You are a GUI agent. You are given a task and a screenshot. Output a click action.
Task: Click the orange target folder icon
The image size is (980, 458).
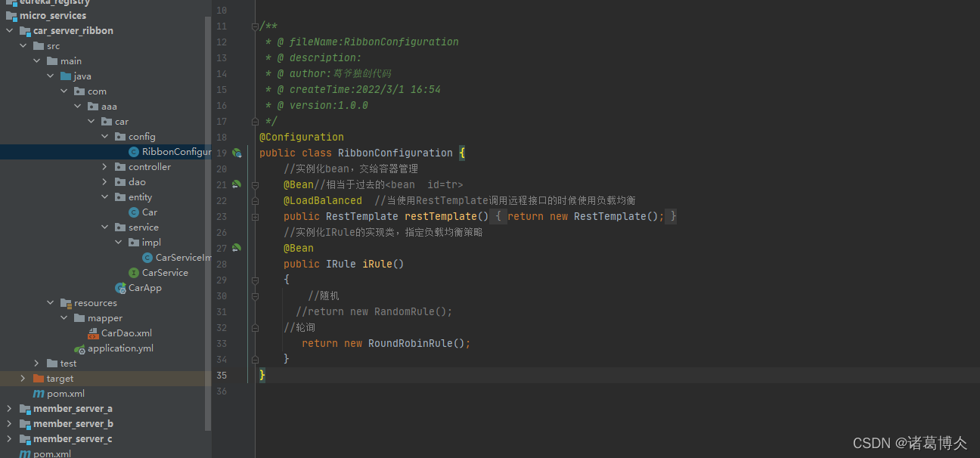(x=39, y=379)
